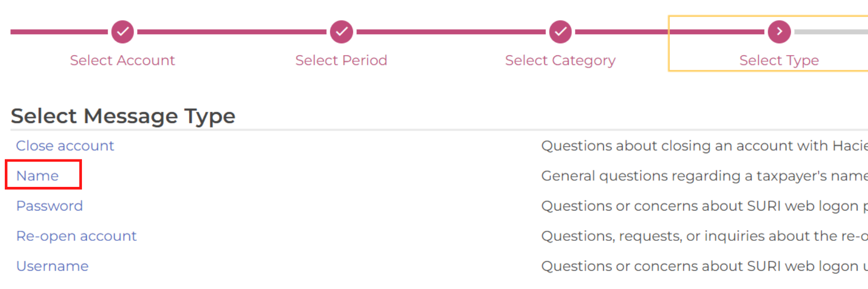868x289 pixels.
Task: Click the Select Type step arrow icon
Action: click(x=779, y=32)
